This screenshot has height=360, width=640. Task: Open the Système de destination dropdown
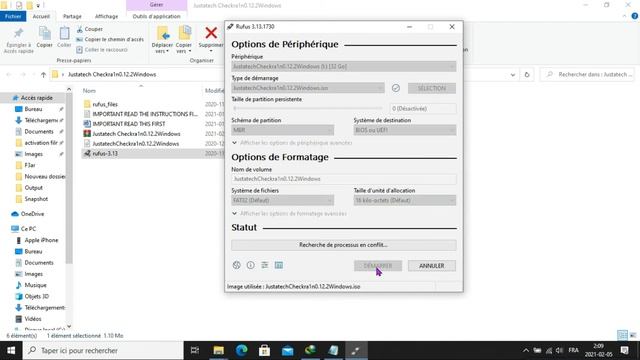click(x=404, y=130)
